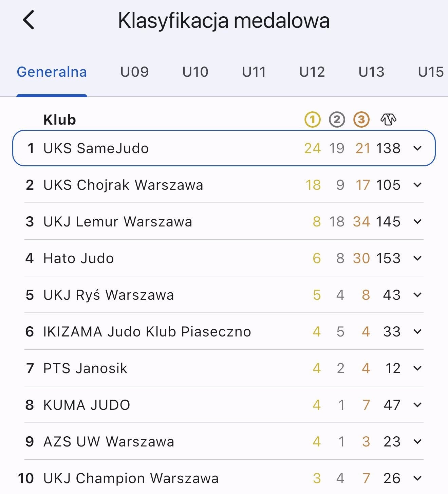Click the gold medal column icon
This screenshot has width=448, height=494.
pyautogui.click(x=313, y=120)
